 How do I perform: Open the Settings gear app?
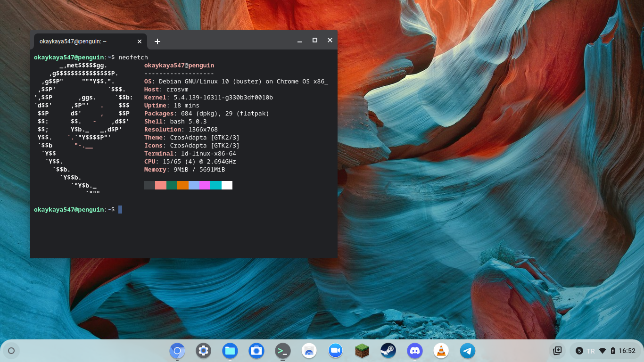204,351
